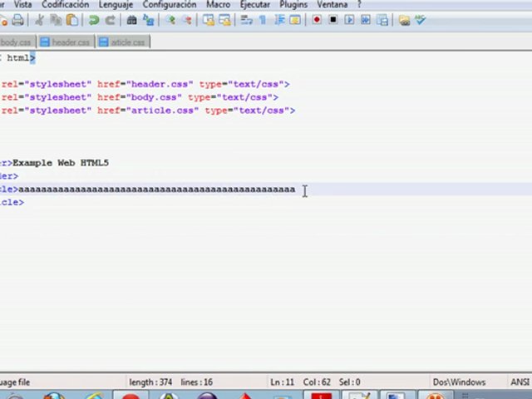532x399 pixels.
Task: Switch to the body.css tab
Action: [x=17, y=42]
